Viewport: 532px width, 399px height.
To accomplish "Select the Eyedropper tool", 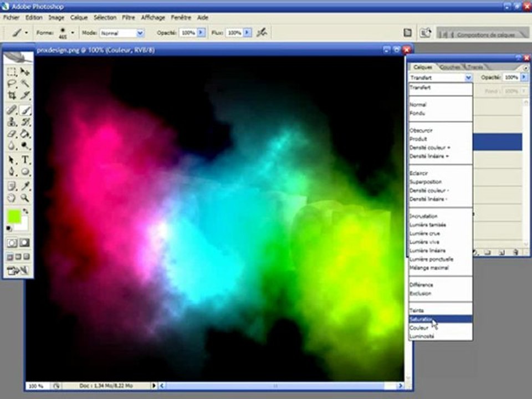I will (25, 186).
